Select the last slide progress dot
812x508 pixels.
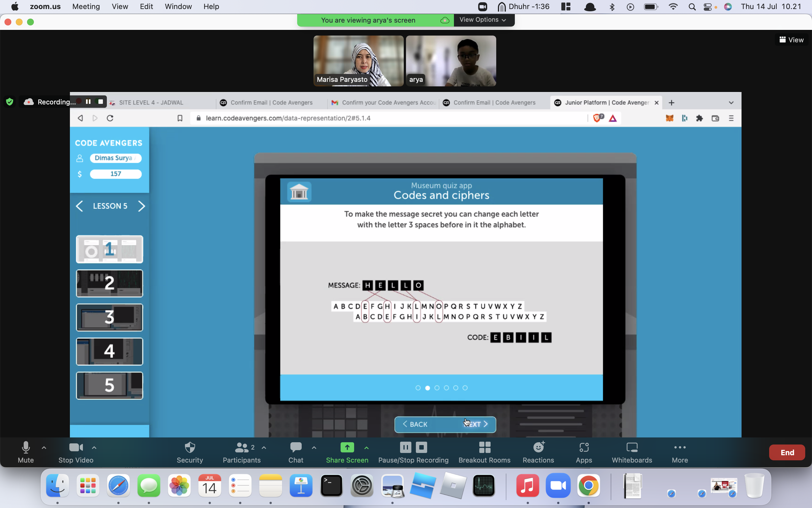click(465, 388)
